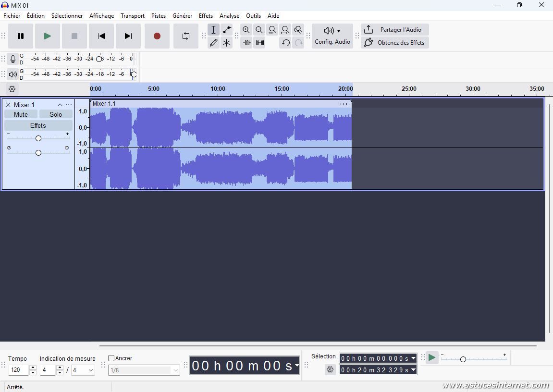The image size is (553, 392).
Task: Select the Envelope tool
Action: click(x=226, y=30)
